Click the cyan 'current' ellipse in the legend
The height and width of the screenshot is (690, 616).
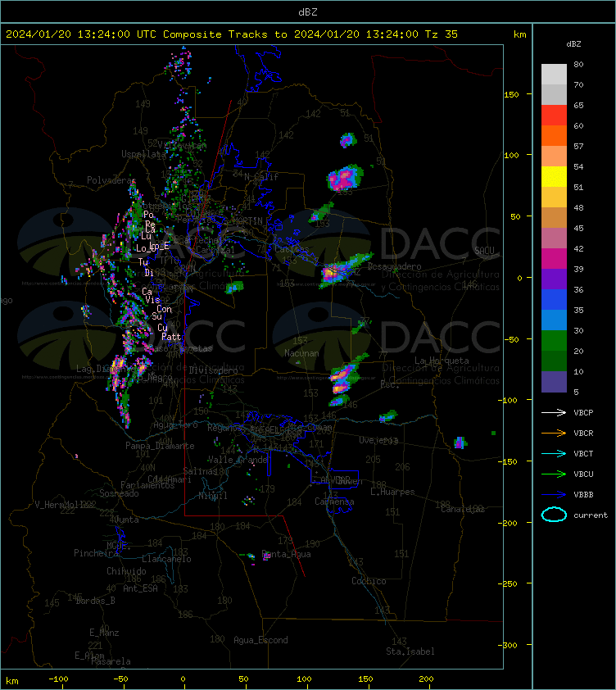pos(554,515)
